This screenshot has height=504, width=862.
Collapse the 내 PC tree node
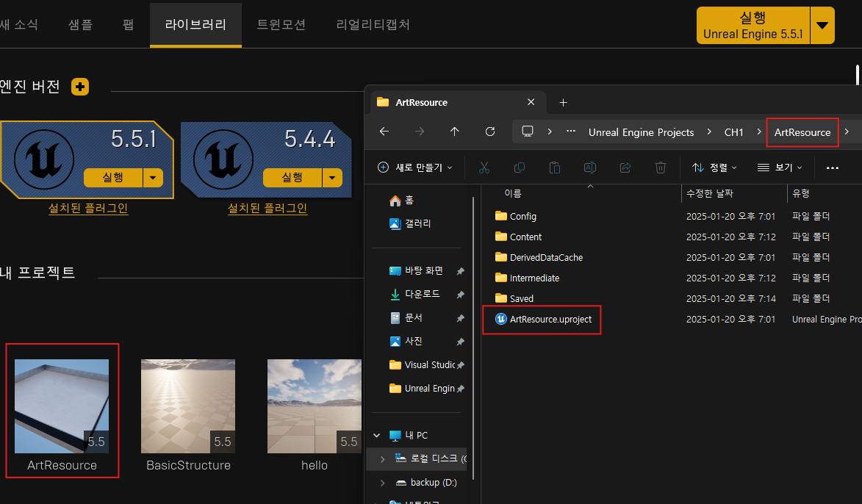376,435
